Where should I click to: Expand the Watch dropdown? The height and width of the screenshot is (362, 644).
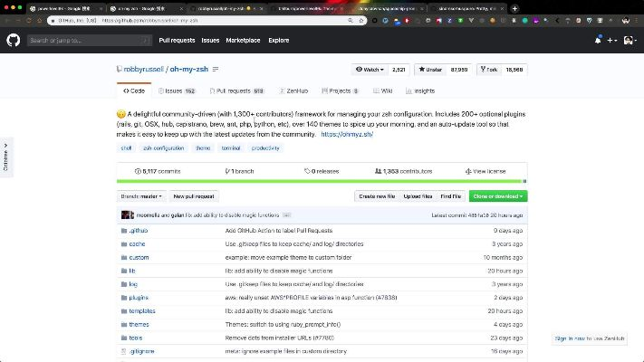370,69
